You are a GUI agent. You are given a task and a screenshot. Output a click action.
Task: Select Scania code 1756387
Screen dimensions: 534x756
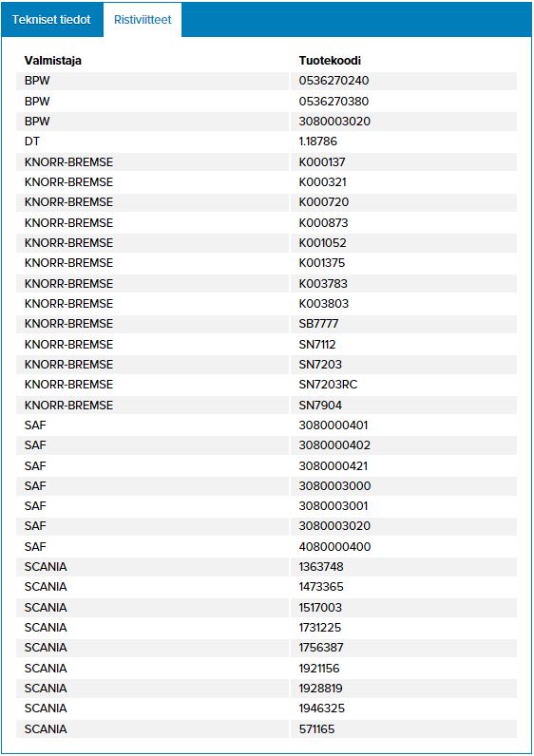tap(321, 647)
